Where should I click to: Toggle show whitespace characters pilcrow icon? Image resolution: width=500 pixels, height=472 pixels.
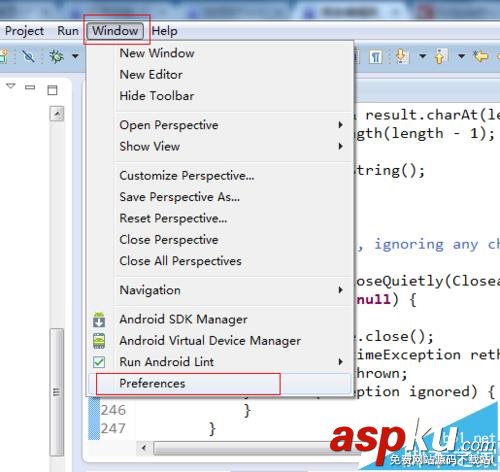click(375, 57)
